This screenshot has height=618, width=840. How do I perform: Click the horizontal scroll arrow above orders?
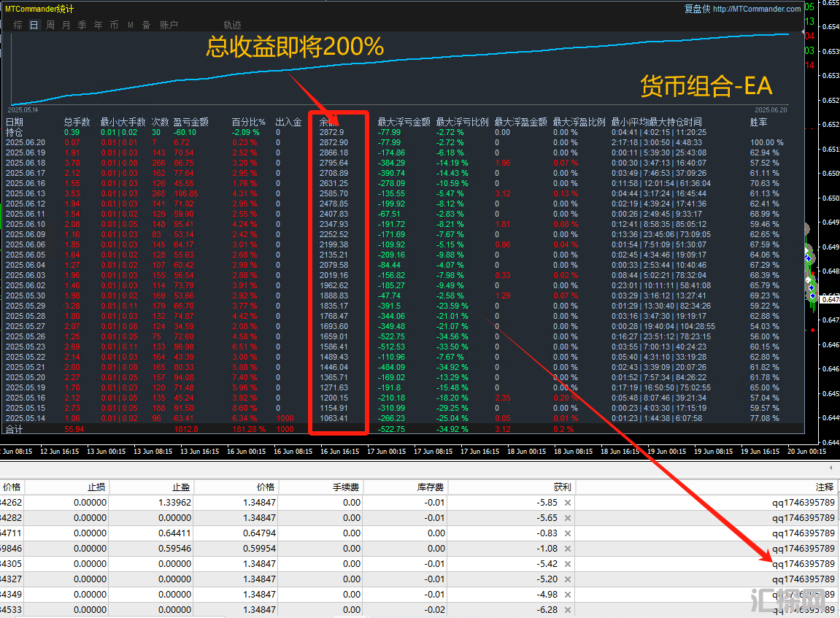[831, 468]
